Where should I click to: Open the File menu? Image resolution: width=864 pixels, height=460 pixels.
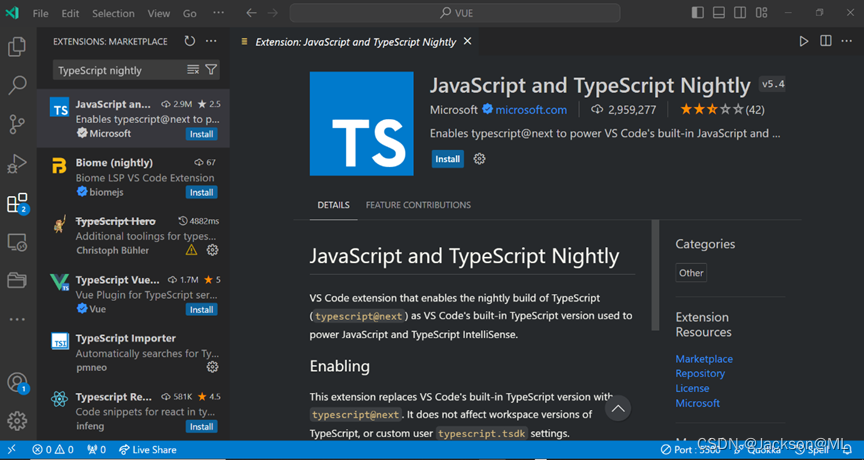[40, 13]
